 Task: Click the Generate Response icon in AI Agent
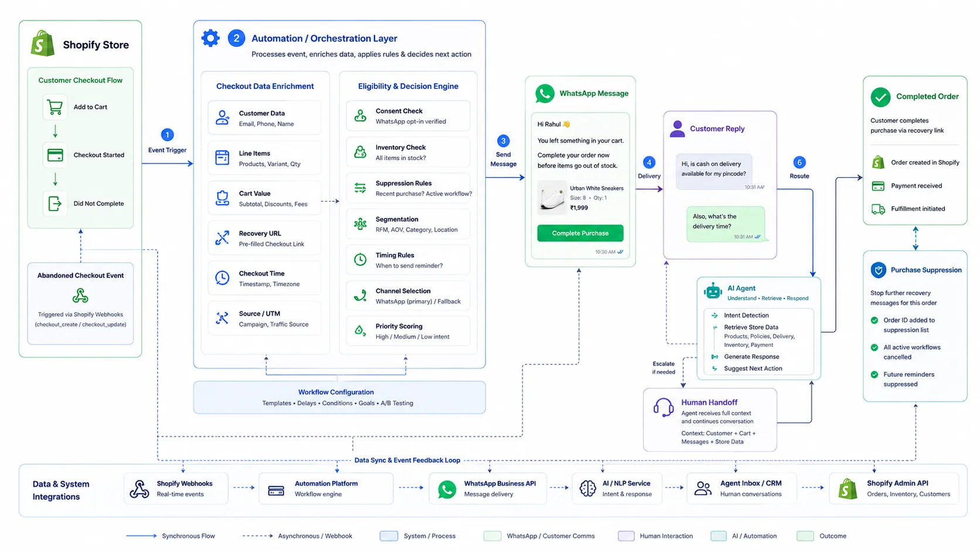[714, 357]
